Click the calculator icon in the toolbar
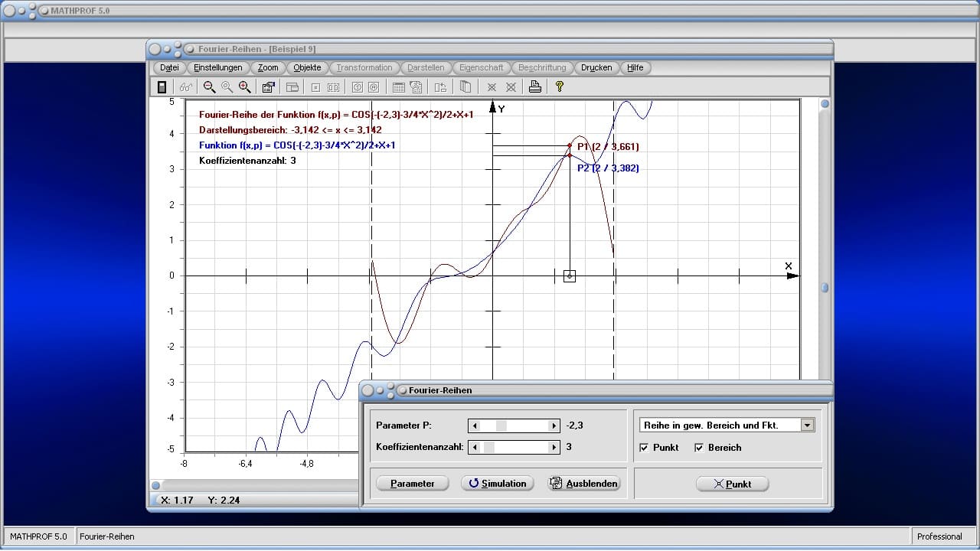Viewport: 980px width, 551px height. tap(162, 87)
